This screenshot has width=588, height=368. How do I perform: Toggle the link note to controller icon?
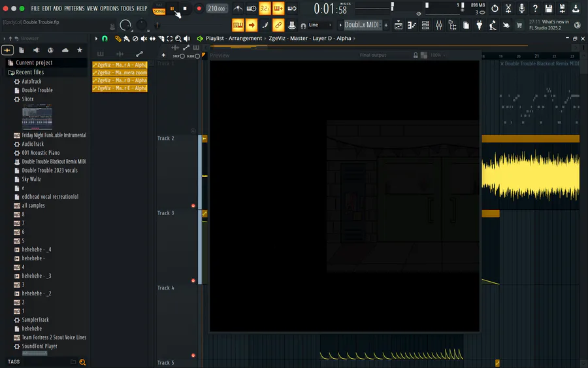click(x=278, y=25)
